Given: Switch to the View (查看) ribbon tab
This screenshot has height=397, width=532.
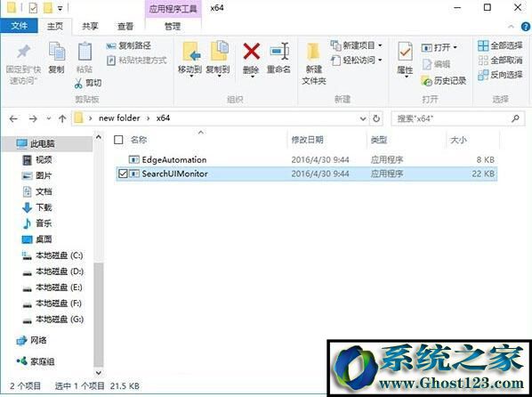Looking at the screenshot, I should 125,27.
